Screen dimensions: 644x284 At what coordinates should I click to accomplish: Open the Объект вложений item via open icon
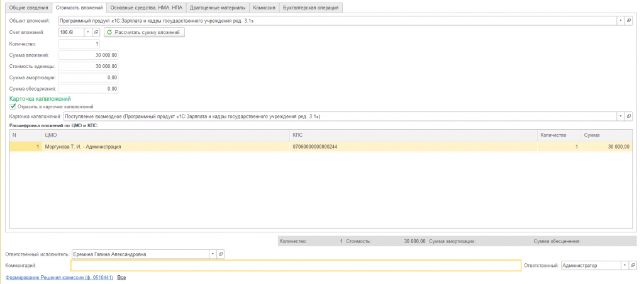[629, 20]
